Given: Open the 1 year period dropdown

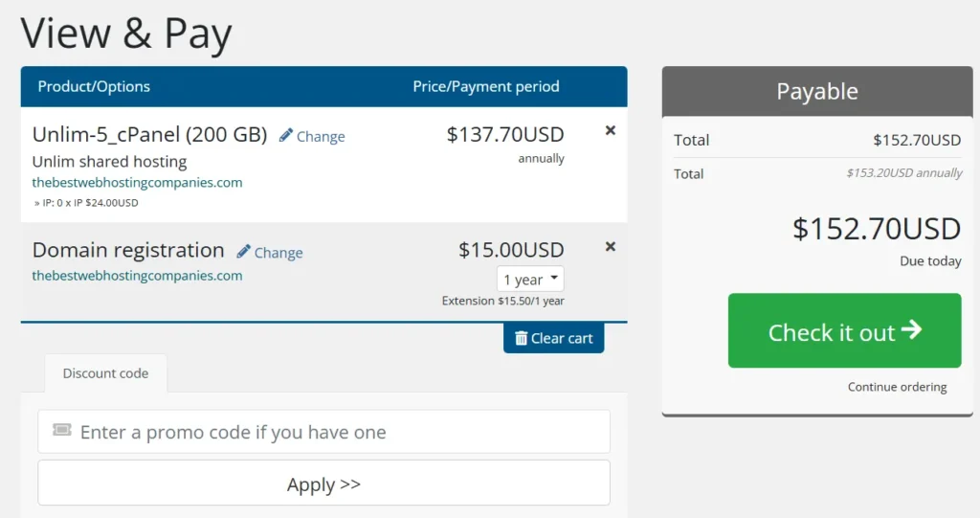Looking at the screenshot, I should [530, 280].
